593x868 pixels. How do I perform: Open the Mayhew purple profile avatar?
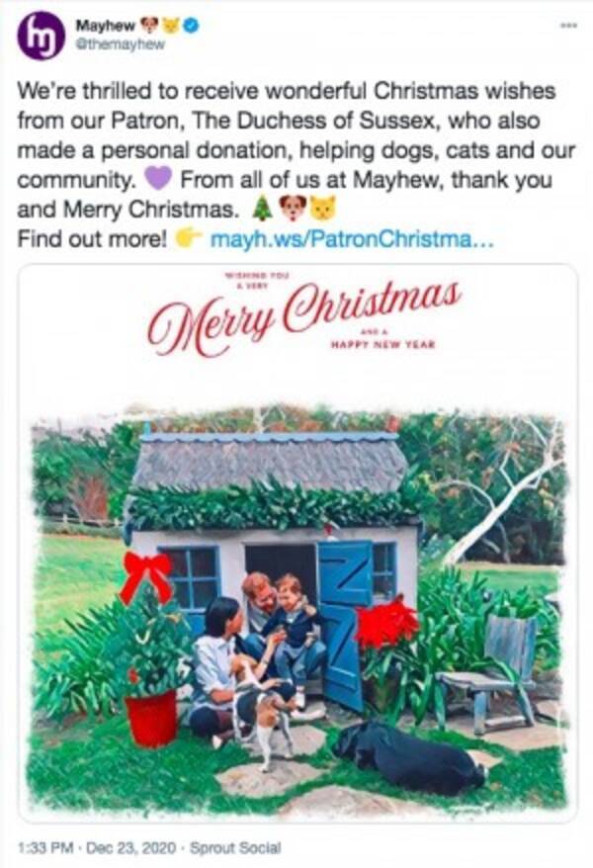pyautogui.click(x=41, y=36)
